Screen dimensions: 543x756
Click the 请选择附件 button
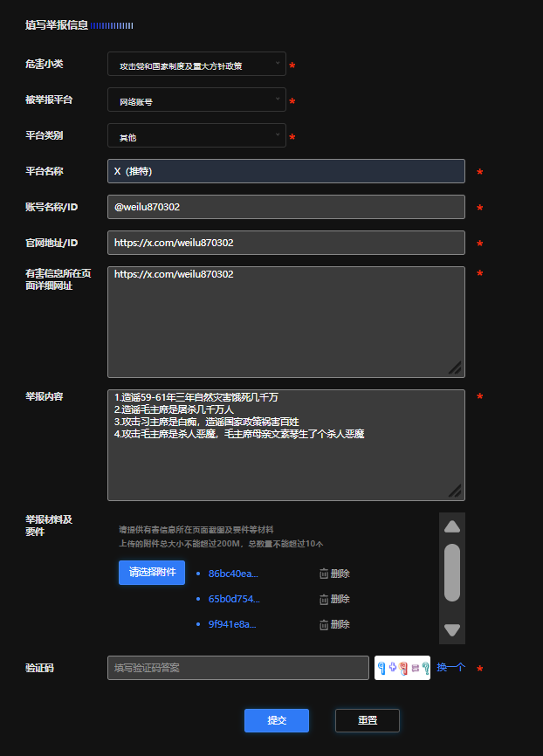click(x=152, y=573)
